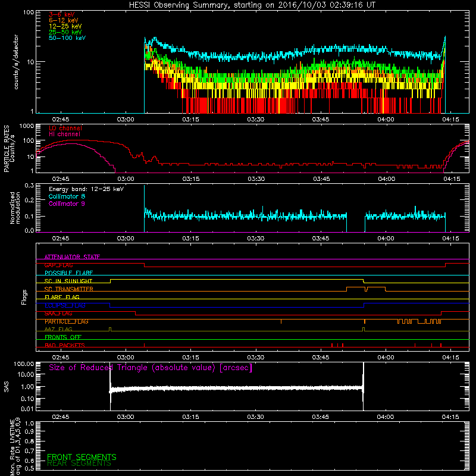The image size is (476, 476).
Task: Click the 0.01 tick on the SAS axis
Action: [x=27, y=409]
